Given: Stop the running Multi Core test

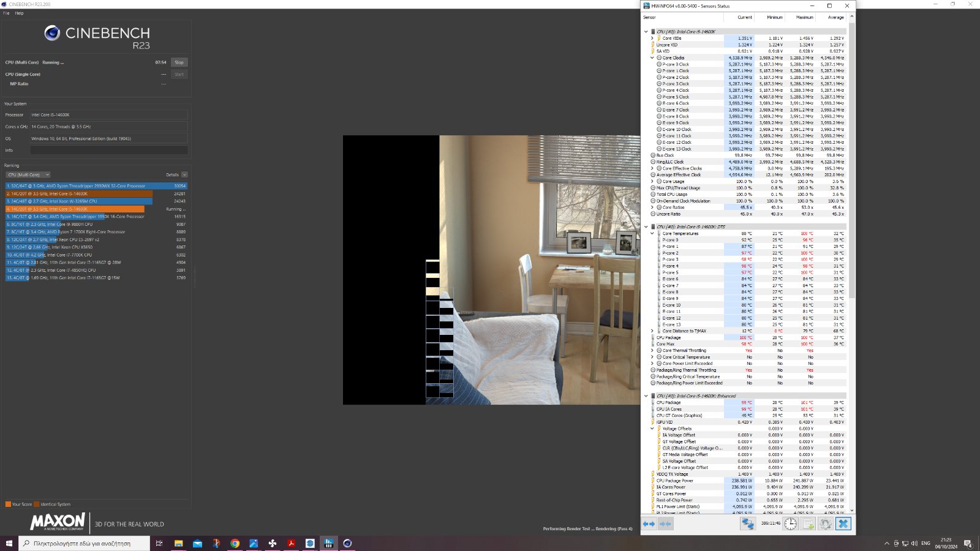Looking at the screenshot, I should pos(179,62).
